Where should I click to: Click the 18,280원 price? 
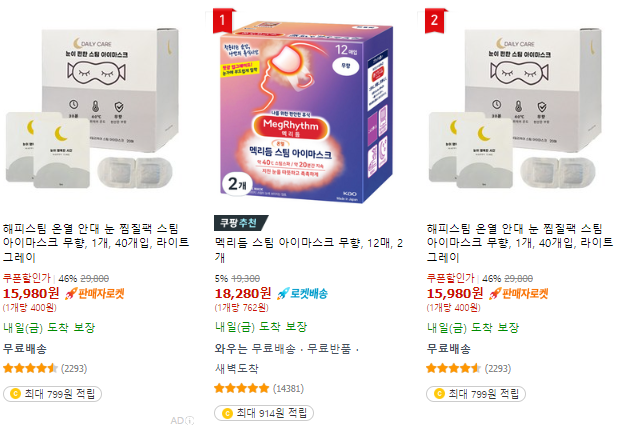click(x=243, y=294)
